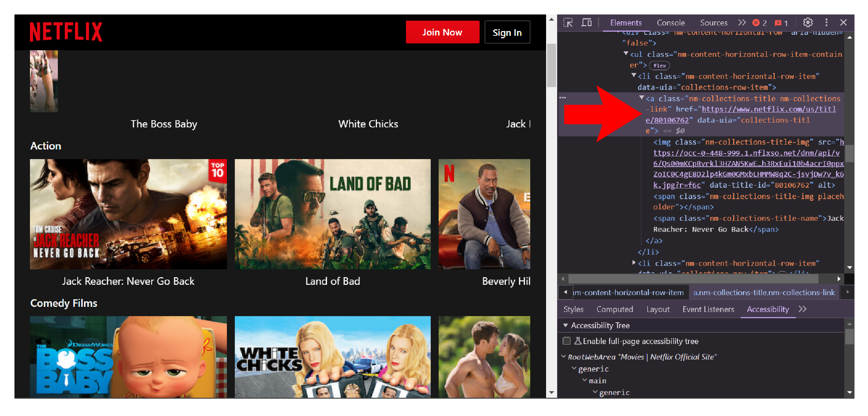868x416 pixels.
Task: Click the Elements panel horizontal scrollbar
Action: (693, 279)
